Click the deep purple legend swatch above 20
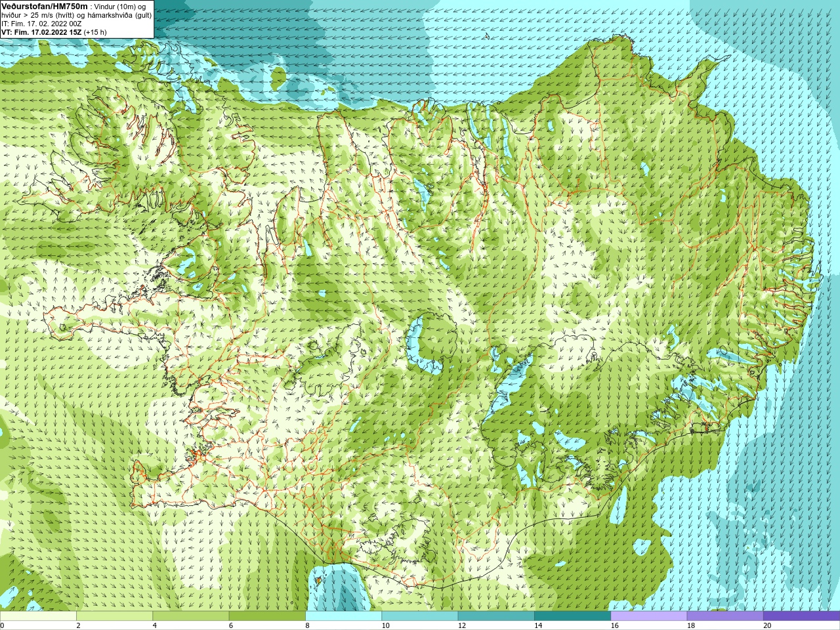The image size is (840, 630). 801,616
